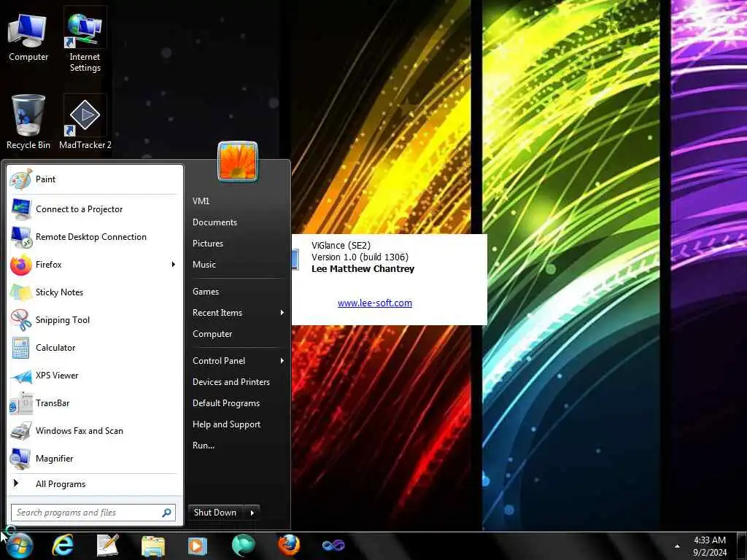Click the Shut Down button
This screenshot has height=560, width=747.
pos(215,513)
